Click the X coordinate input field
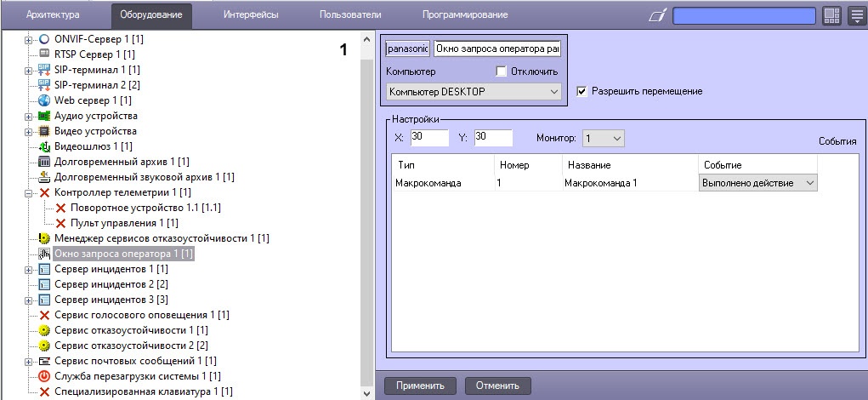 (x=428, y=137)
